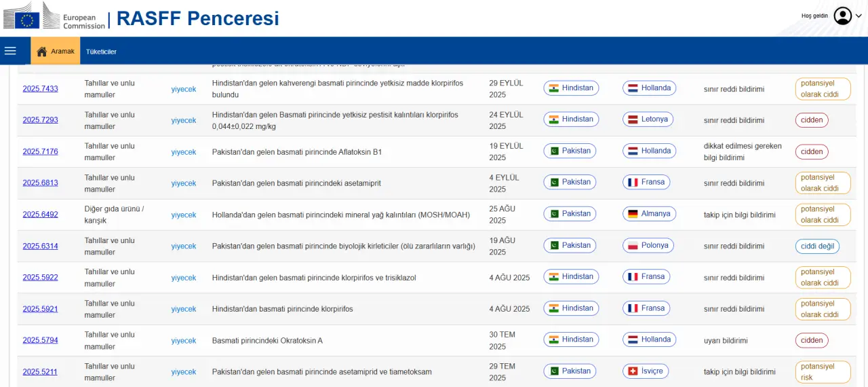Open notification 2025.7433 link
The height and width of the screenshot is (387, 868).
coord(40,89)
